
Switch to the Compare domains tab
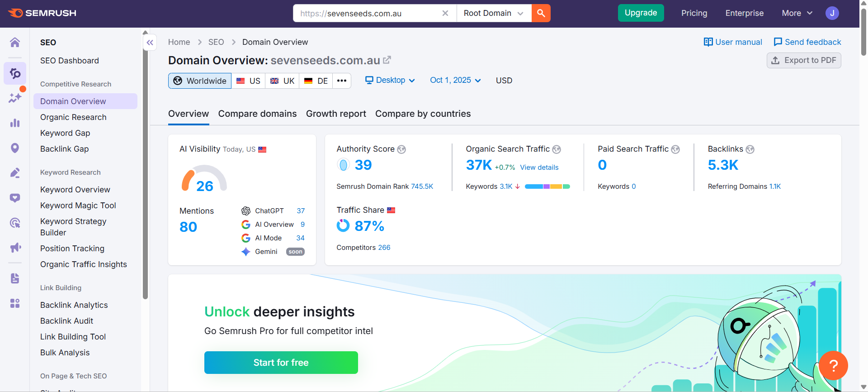click(257, 114)
